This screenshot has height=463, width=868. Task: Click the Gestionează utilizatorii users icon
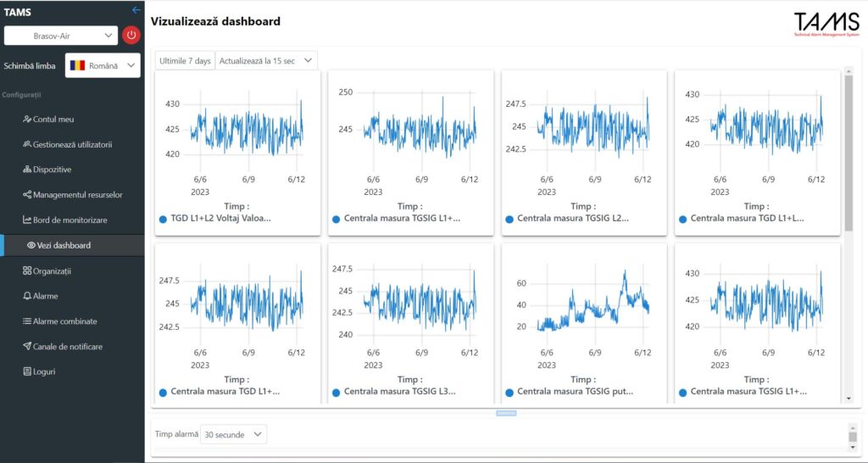[x=27, y=144]
